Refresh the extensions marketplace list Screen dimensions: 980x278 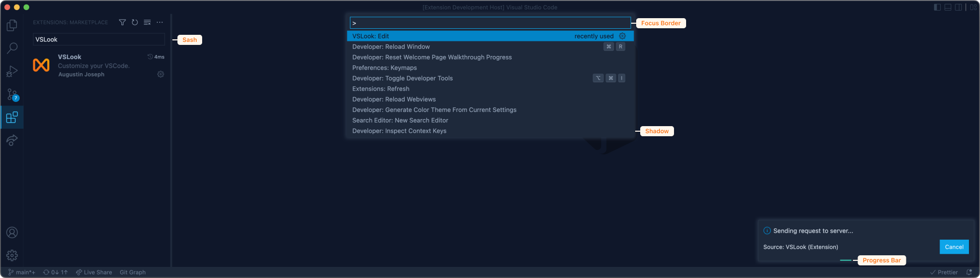(135, 22)
